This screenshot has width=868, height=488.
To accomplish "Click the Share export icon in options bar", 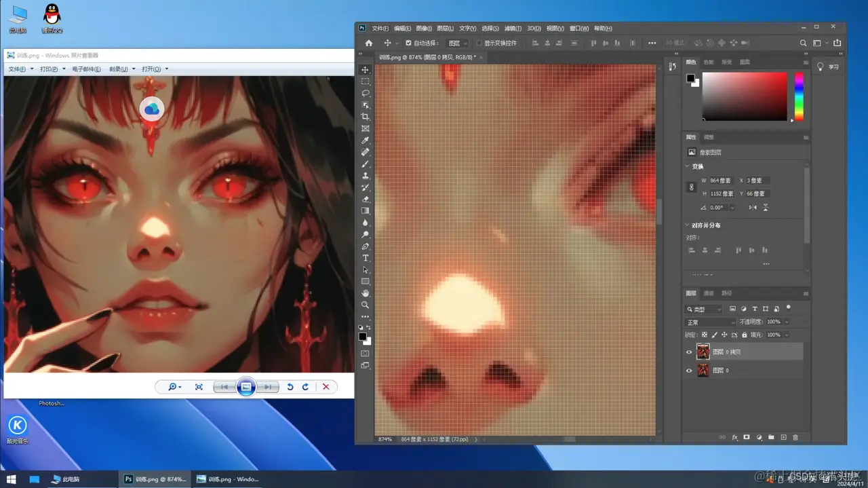I will click(837, 43).
